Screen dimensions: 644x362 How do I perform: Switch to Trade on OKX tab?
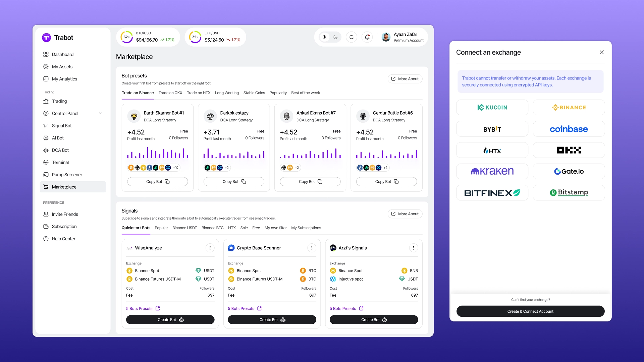[170, 93]
